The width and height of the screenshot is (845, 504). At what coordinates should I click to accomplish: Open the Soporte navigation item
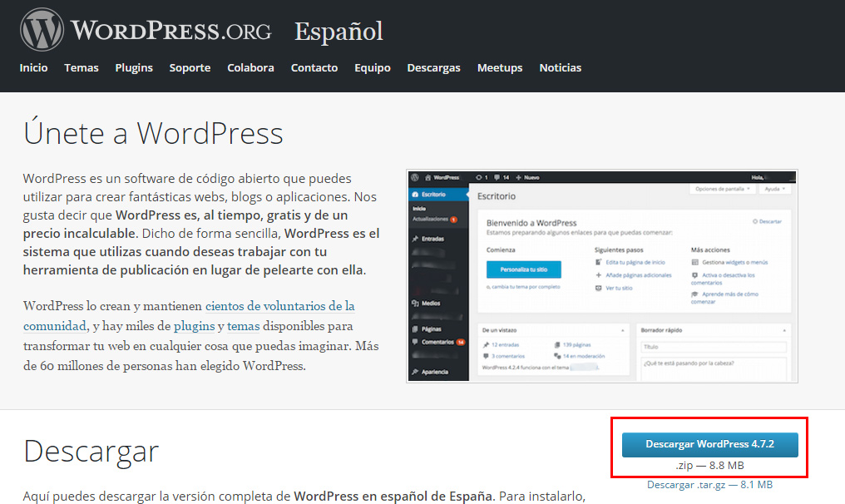(x=190, y=68)
